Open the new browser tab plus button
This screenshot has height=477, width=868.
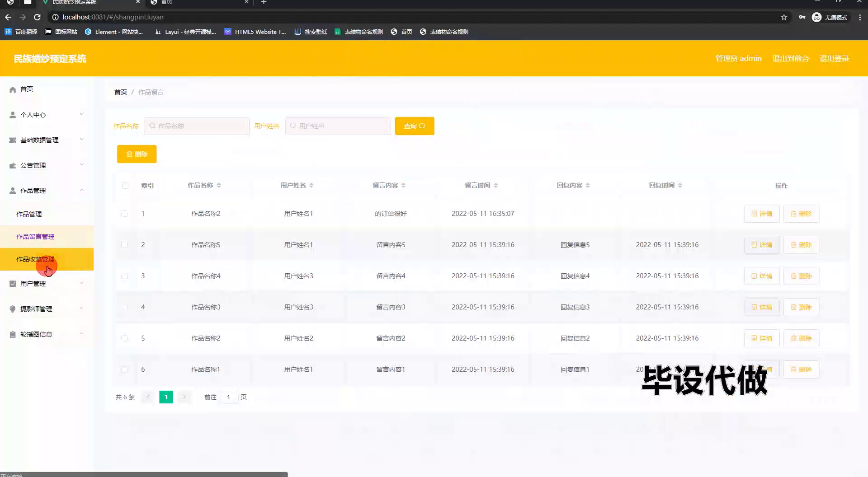(x=264, y=2)
